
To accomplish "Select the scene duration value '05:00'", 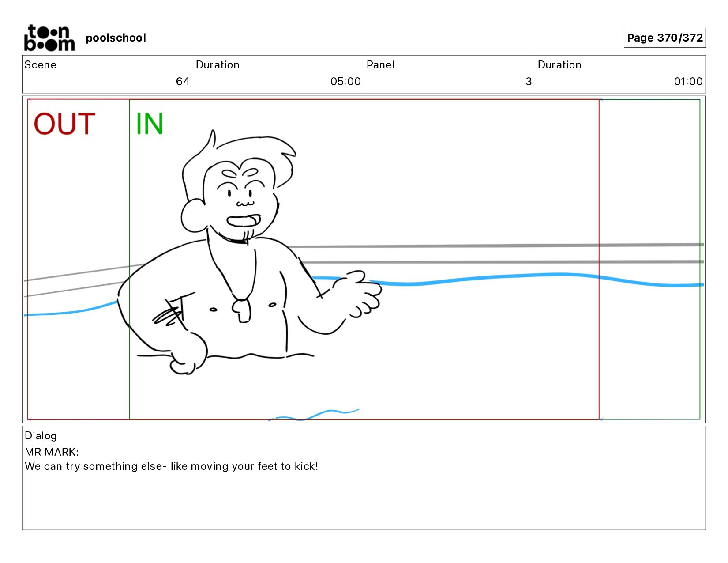I will point(345,81).
